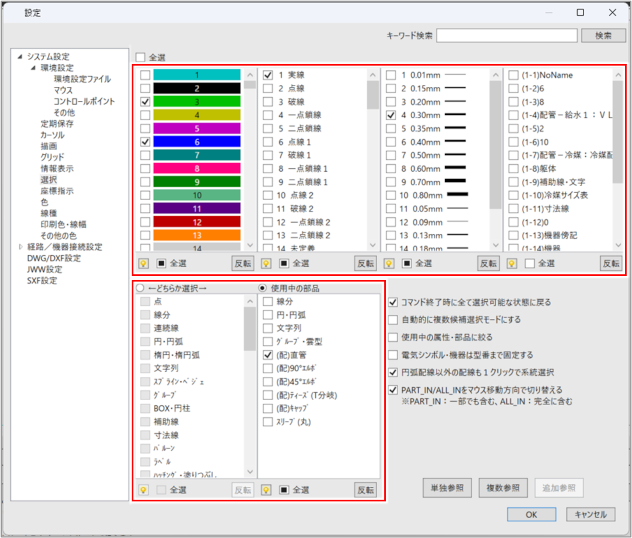Click the lightbulb icon below the 使用中の部品 list
632x538 pixels.
(x=267, y=490)
